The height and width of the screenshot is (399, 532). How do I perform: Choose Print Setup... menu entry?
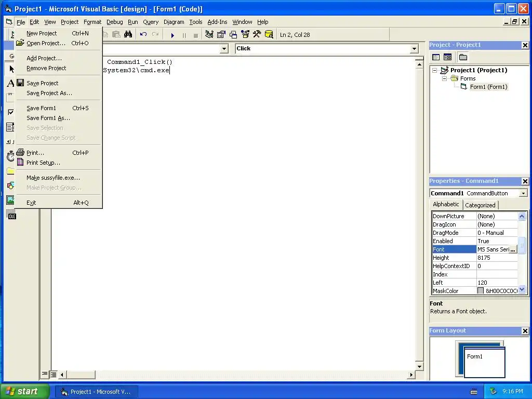point(58,163)
